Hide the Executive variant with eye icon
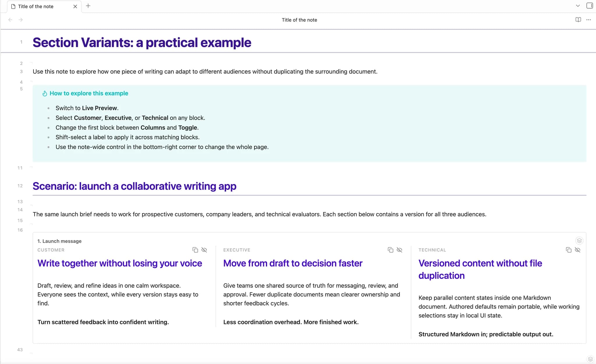 pyautogui.click(x=400, y=250)
